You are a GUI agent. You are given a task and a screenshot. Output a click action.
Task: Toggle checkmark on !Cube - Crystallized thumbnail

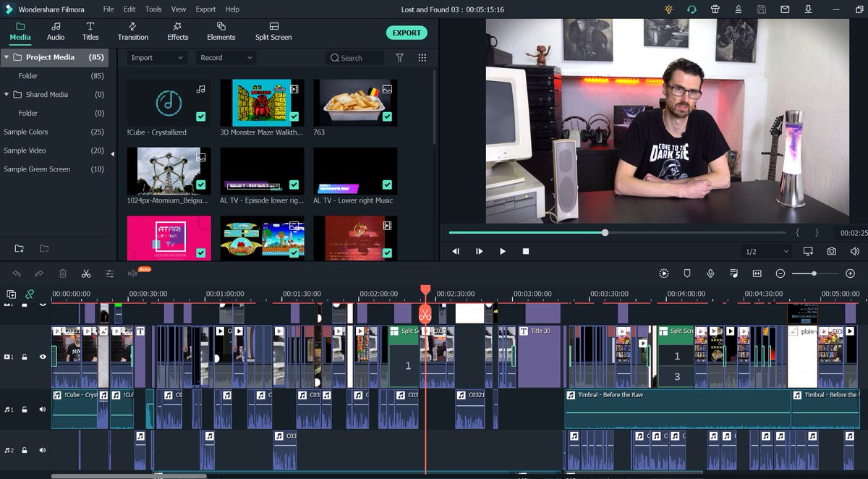[x=200, y=116]
